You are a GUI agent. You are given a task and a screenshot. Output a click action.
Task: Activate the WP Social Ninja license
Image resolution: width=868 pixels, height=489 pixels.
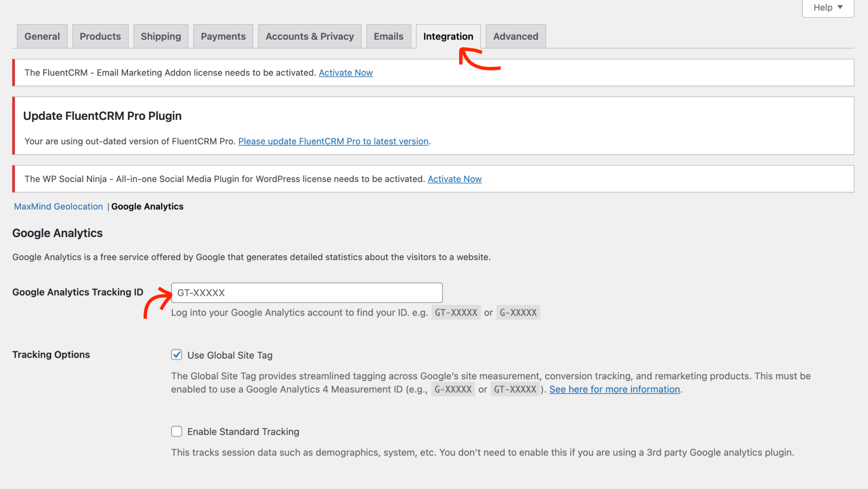[x=454, y=179]
